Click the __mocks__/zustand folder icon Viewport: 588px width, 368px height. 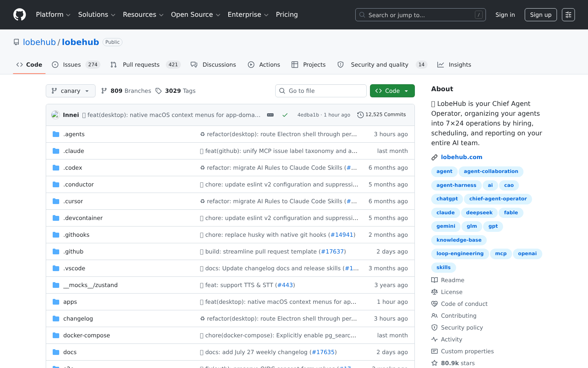(56, 285)
